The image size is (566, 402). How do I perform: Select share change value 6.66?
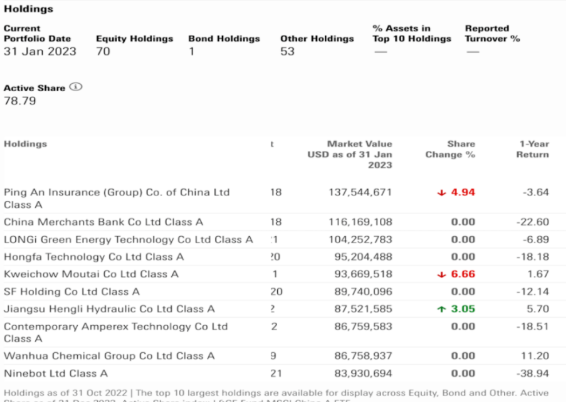[x=463, y=274]
